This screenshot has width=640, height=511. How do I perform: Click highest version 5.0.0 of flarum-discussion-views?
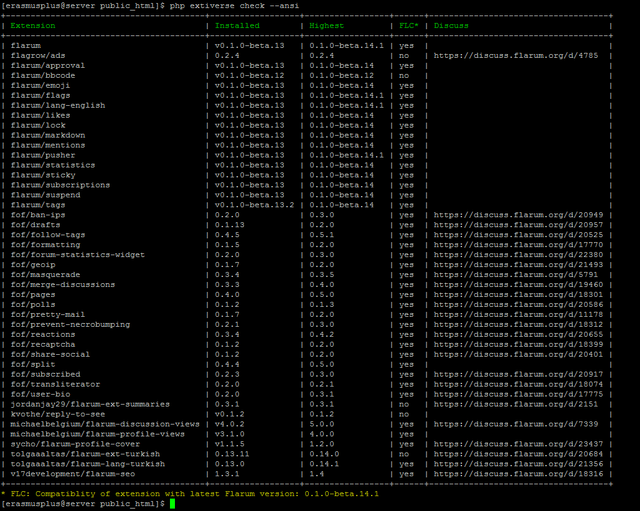pyautogui.click(x=322, y=424)
